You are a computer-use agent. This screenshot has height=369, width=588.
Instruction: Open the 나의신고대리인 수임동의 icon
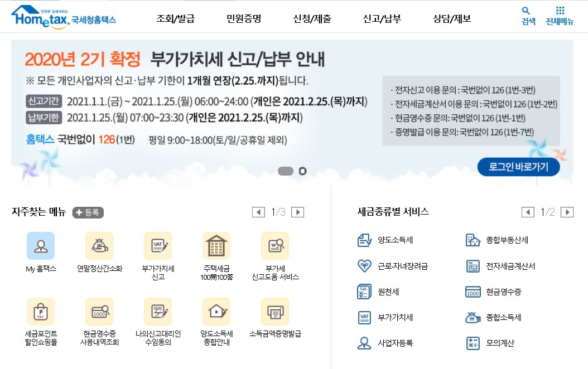(158, 311)
